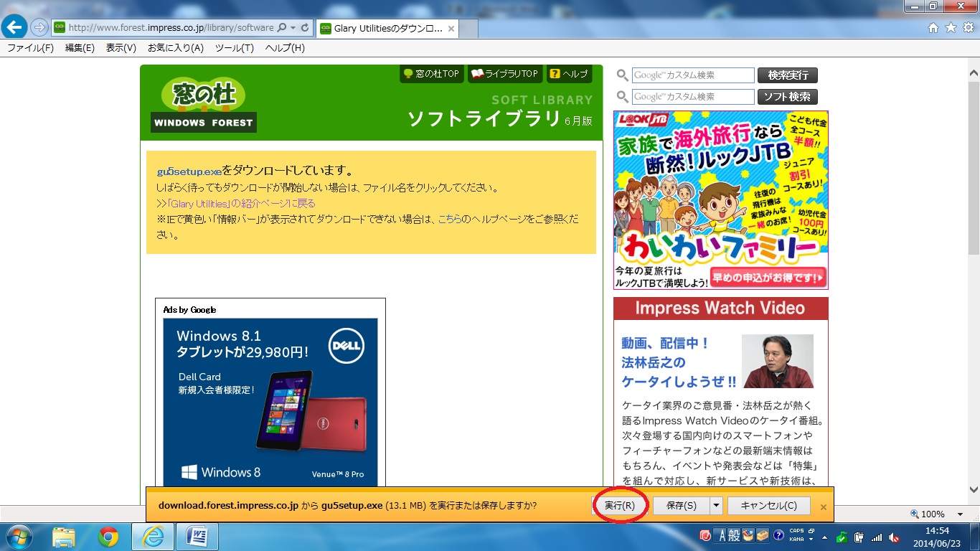Click the 実行(R) run button
Screen dimensions: 980x551
pyautogui.click(x=619, y=505)
